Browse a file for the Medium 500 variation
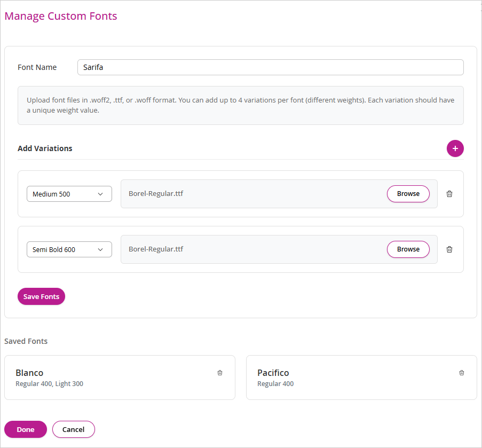The image size is (482, 448). pyautogui.click(x=408, y=194)
